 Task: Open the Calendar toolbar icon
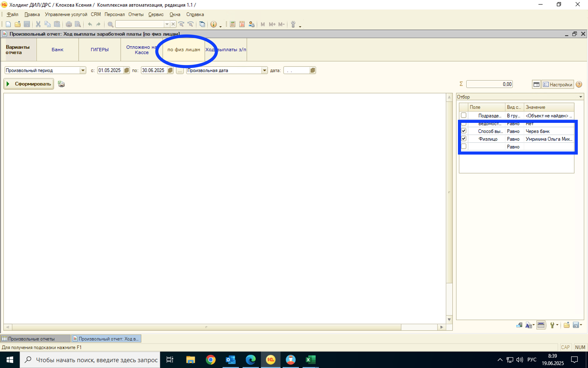242,24
